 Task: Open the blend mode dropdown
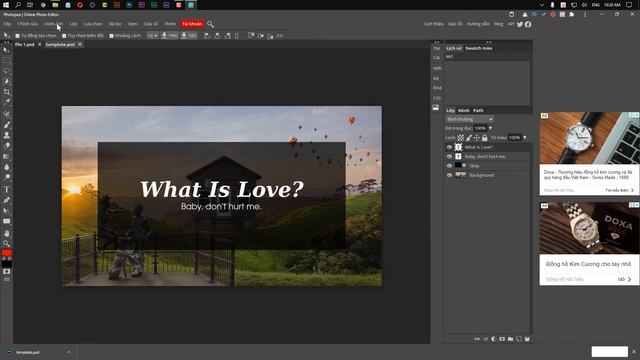[x=469, y=119]
